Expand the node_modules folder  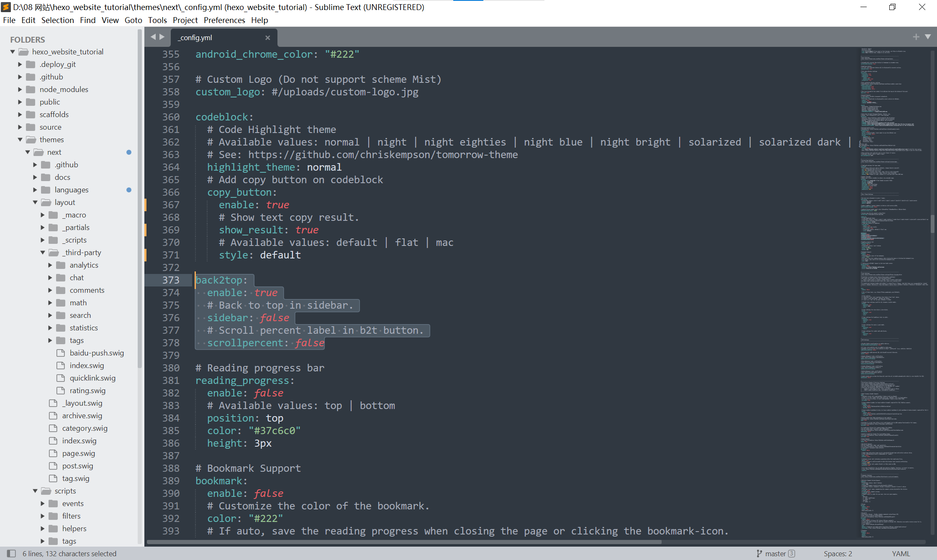coord(20,89)
